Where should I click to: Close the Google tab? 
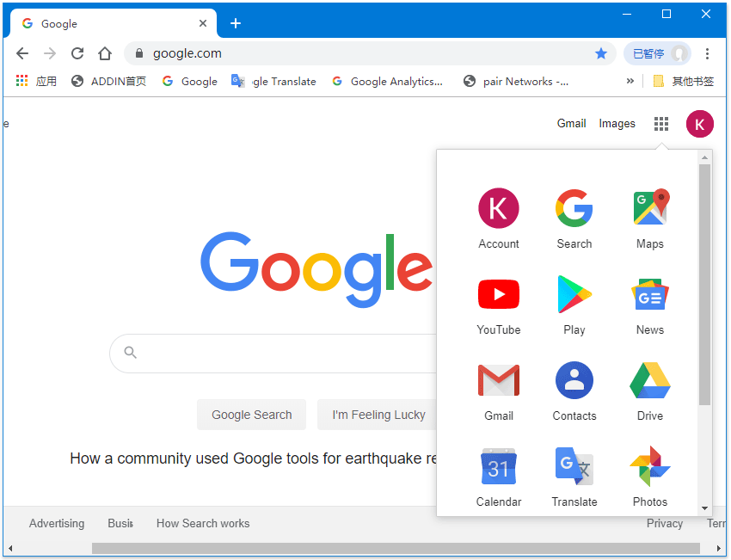tap(203, 23)
